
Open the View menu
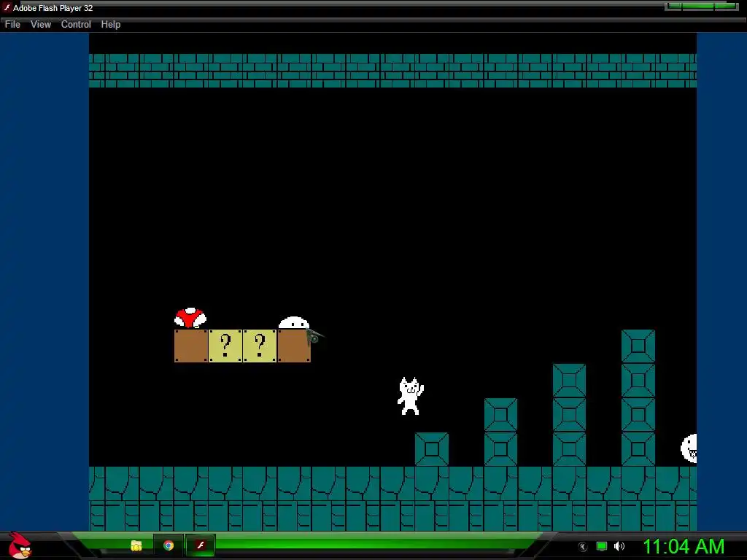point(41,24)
